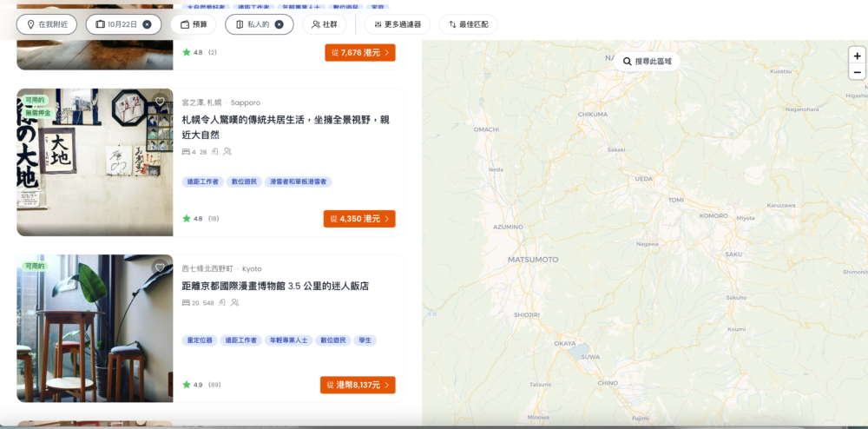Zoom in on the map
This screenshot has height=429, width=868.
click(857, 55)
